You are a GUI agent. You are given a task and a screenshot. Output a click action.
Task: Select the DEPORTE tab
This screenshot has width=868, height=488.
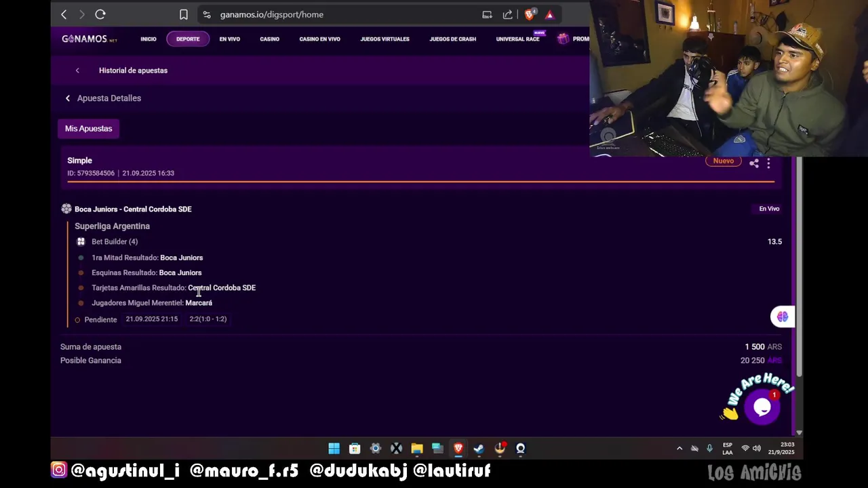click(x=188, y=39)
